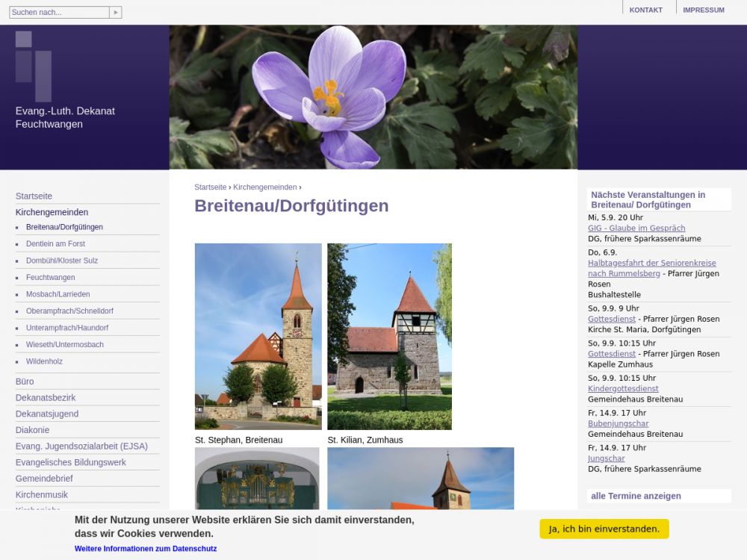Open the St. Stephan, Breitenau church photo
Viewport: 747px width, 560px height.
258,336
